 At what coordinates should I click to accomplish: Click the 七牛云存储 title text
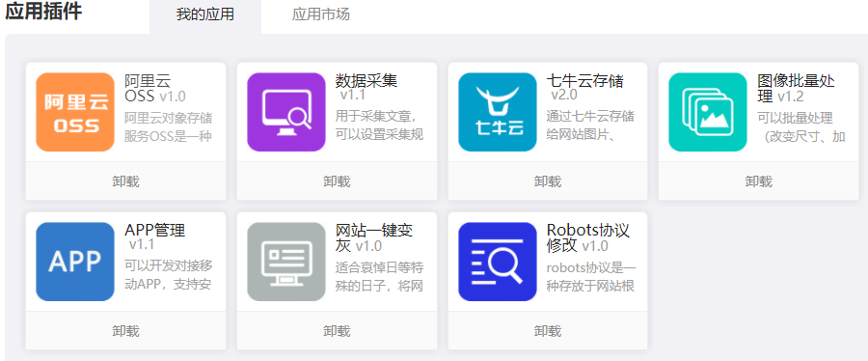click(x=584, y=81)
